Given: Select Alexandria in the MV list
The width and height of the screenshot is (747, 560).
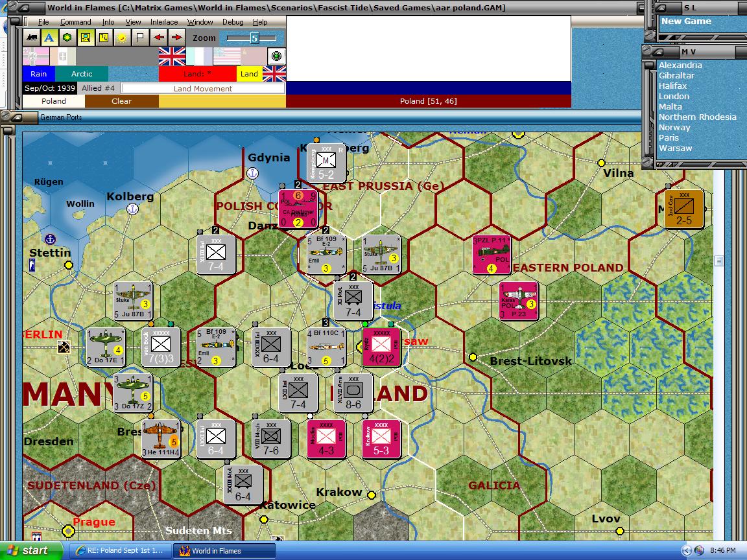Looking at the screenshot, I should [x=680, y=65].
